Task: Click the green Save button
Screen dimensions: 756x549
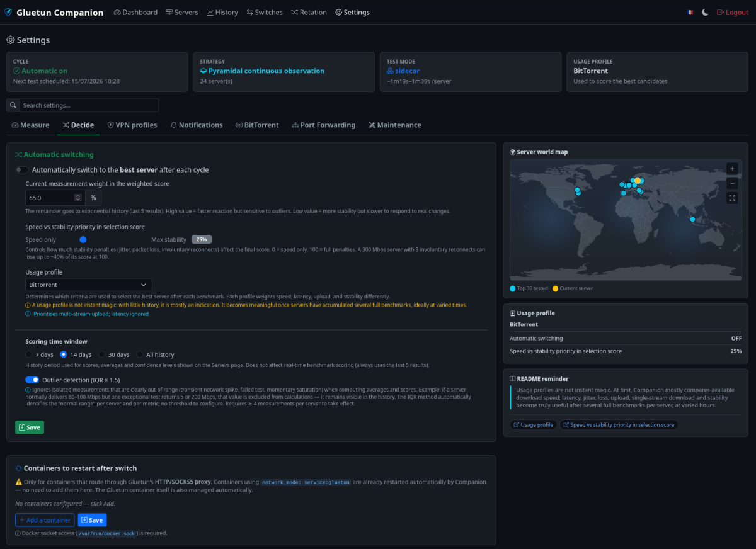Action: pyautogui.click(x=30, y=427)
